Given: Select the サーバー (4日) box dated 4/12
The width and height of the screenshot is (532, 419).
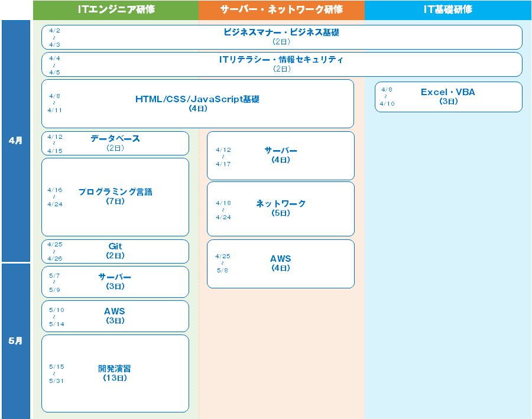Looking at the screenshot, I should [281, 156].
